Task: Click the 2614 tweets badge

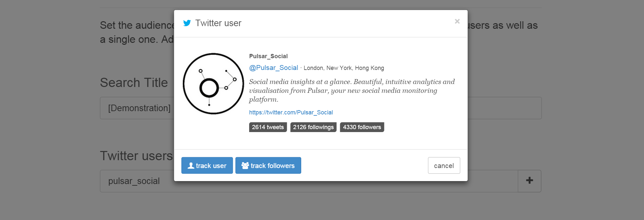Action: click(268, 127)
